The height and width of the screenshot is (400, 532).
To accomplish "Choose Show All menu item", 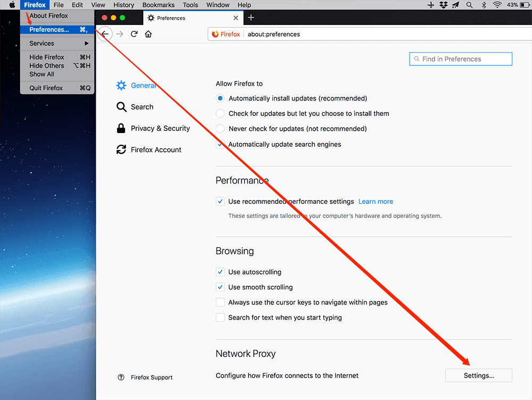I will tap(57, 74).
